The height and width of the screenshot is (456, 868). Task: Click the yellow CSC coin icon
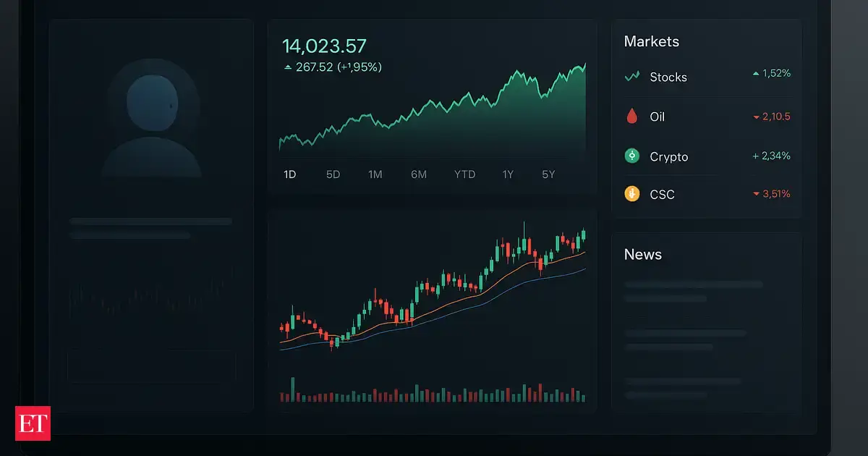point(632,194)
